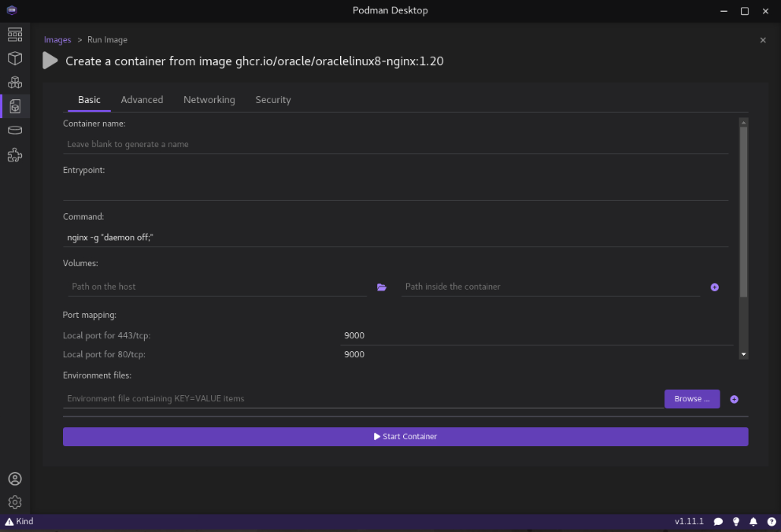Viewport: 781px width, 532px height.
Task: Switch to the Networking tab
Action: (209, 100)
